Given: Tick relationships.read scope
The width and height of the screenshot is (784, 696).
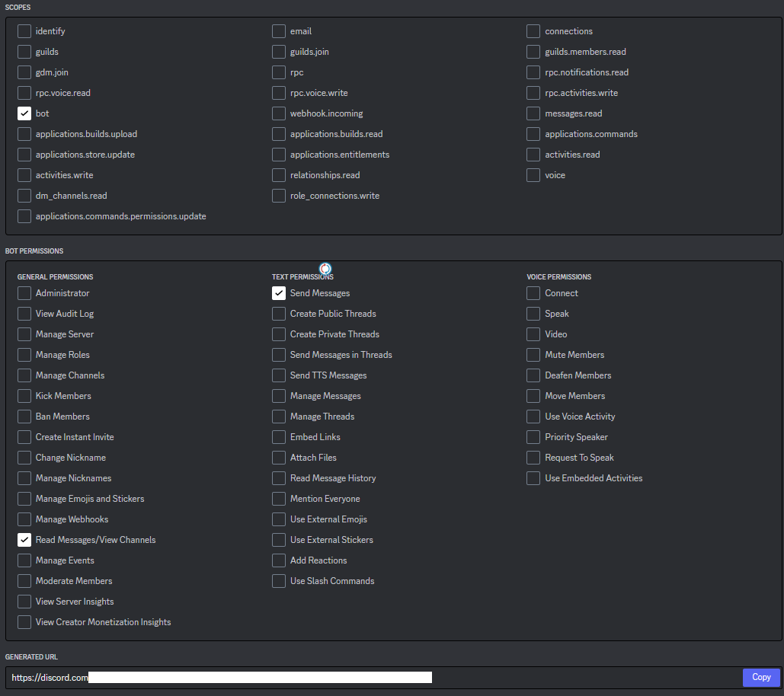Looking at the screenshot, I should click(x=279, y=175).
